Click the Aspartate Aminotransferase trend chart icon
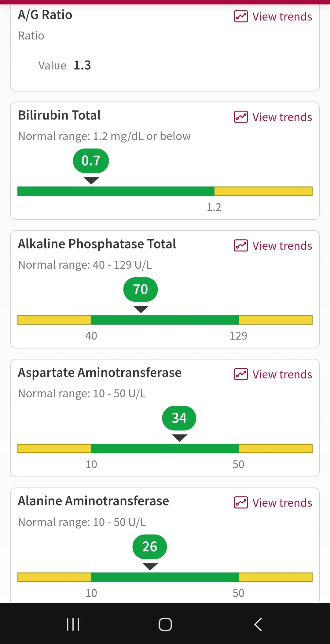This screenshot has height=644, width=330. pos(241,374)
